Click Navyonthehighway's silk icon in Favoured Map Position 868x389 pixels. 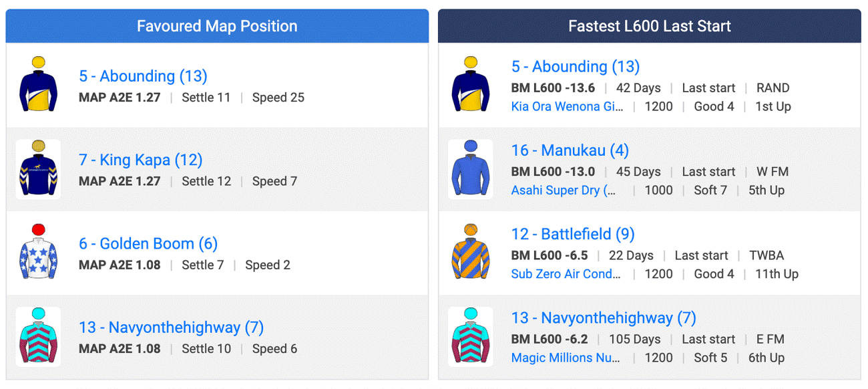38,337
